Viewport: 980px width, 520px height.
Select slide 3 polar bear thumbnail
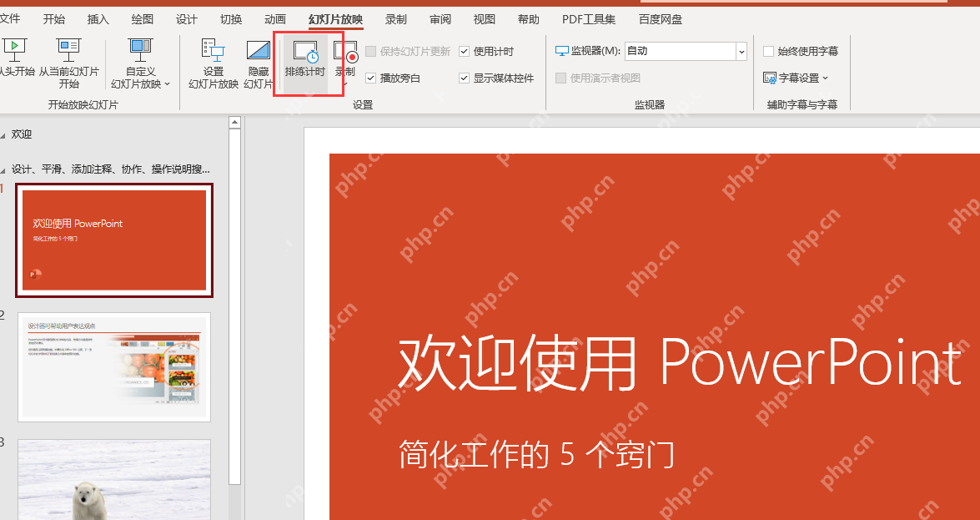pyautogui.click(x=114, y=479)
